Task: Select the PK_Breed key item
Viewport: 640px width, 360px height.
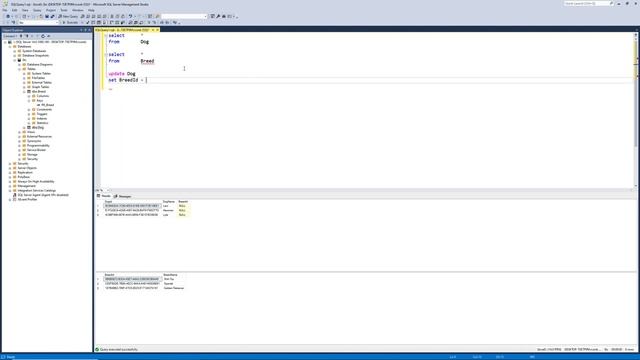Action: tap(47, 105)
